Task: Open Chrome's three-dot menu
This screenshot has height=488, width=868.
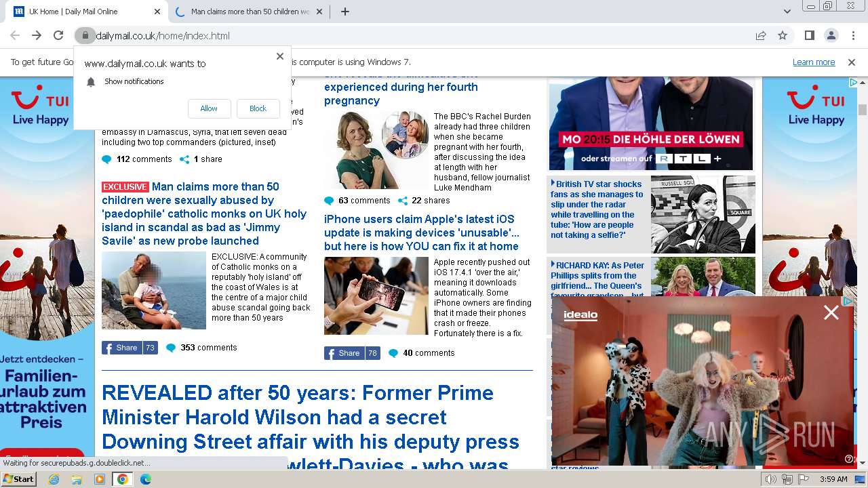Action: coord(852,35)
